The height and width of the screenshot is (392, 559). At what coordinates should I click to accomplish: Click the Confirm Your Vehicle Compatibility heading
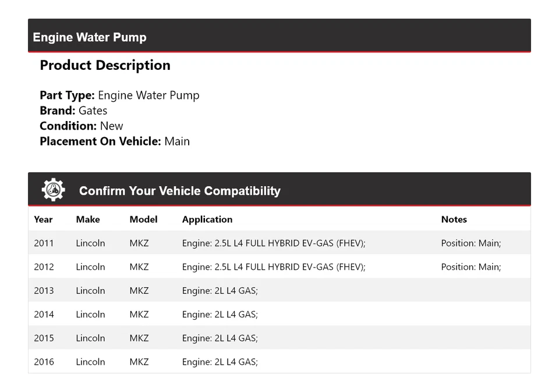179,191
